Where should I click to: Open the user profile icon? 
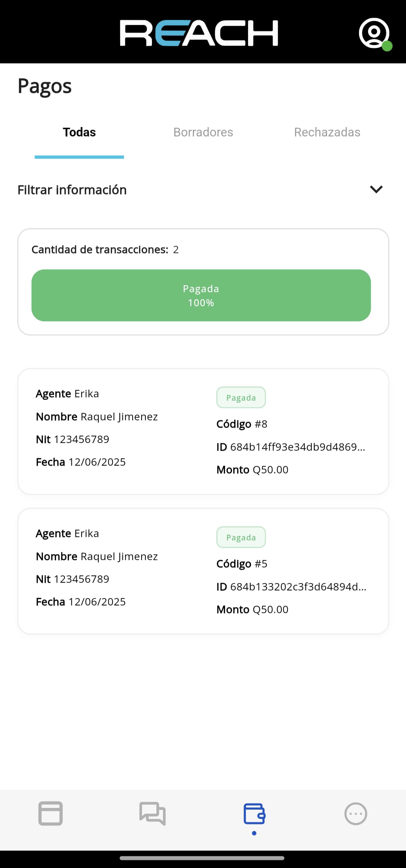374,33
